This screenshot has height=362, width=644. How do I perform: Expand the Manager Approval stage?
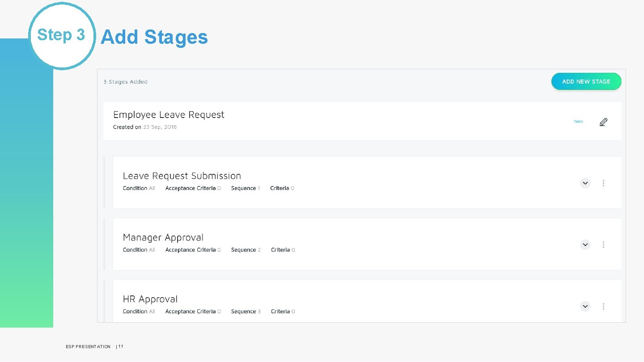(x=585, y=244)
